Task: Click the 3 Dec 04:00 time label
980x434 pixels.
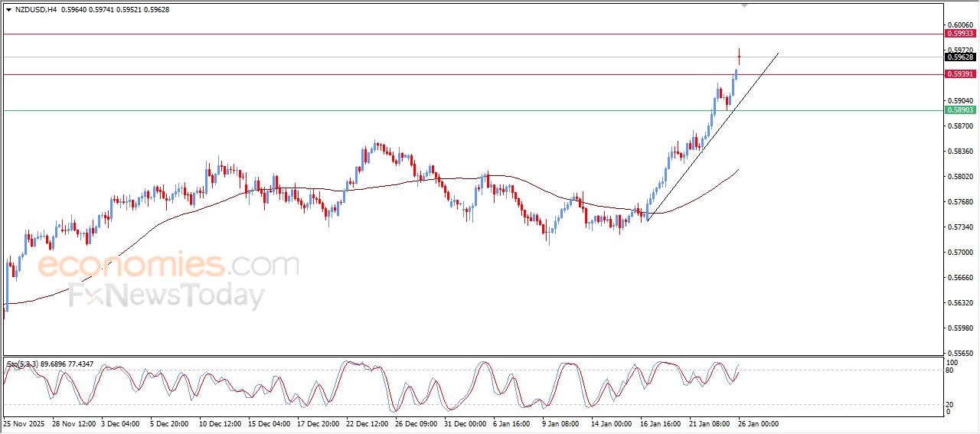Action: (x=122, y=423)
